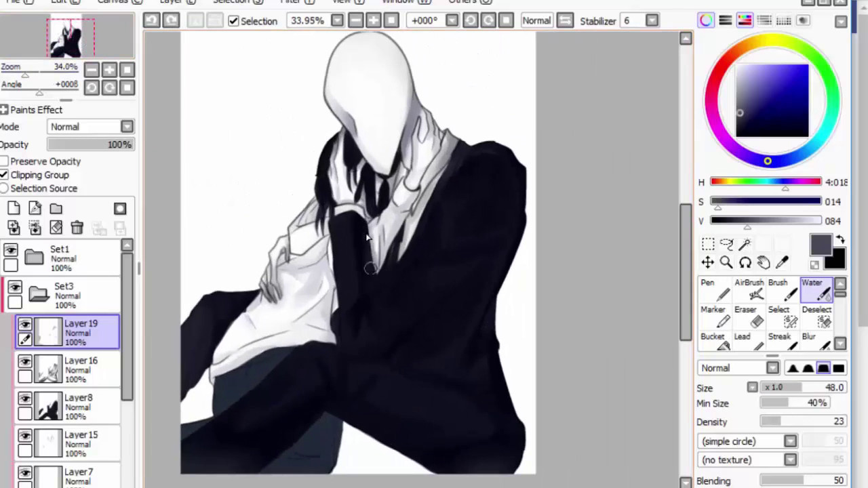Select Layer 16 in layer list
Screen dimensions: 868x488
click(x=68, y=369)
